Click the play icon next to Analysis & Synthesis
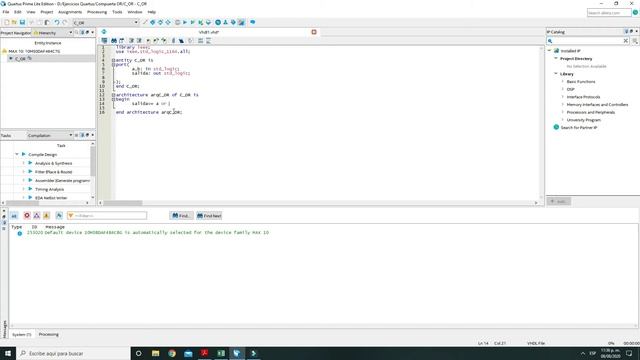This screenshot has width=640, height=360. tap(30, 163)
